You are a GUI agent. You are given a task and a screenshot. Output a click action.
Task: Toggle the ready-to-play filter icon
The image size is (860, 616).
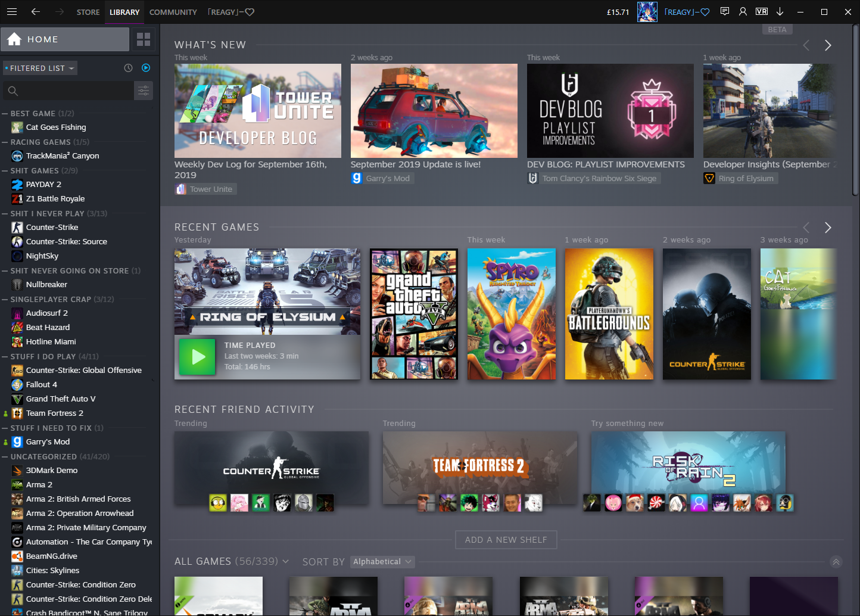tap(146, 68)
